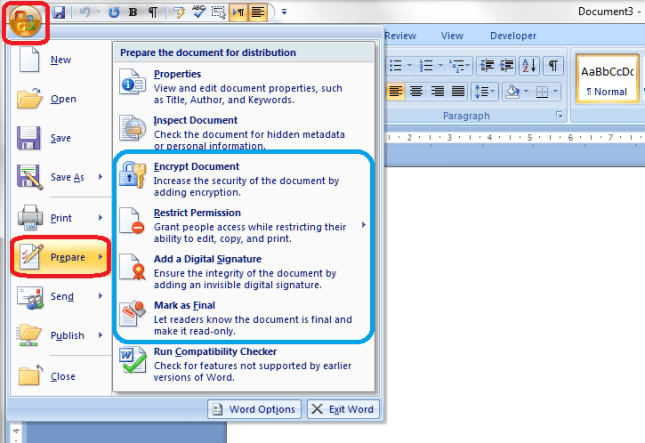Expand the Print submenu arrow
Image resolution: width=645 pixels, height=443 pixels.
(x=100, y=217)
